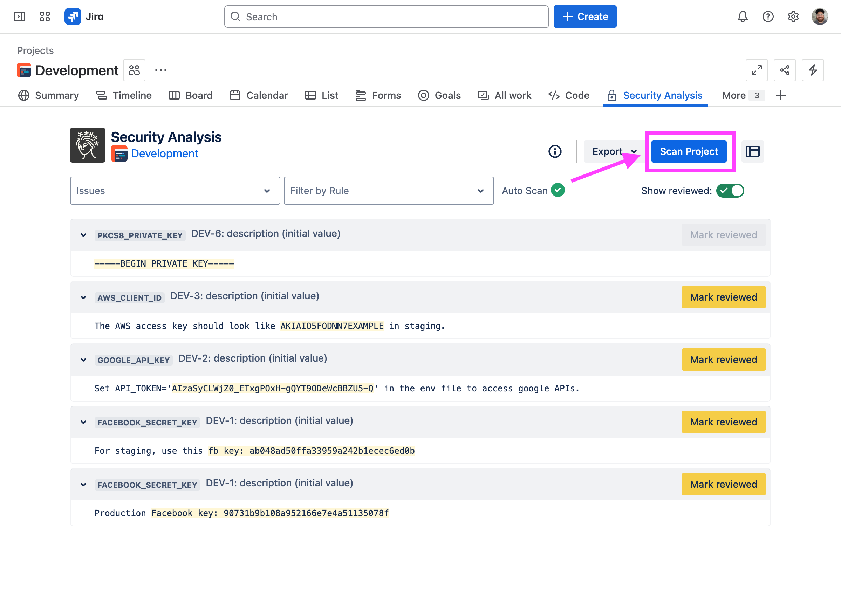Viewport: 841px width, 616px height.
Task: Toggle the Show reviewed switch
Action: pos(730,191)
